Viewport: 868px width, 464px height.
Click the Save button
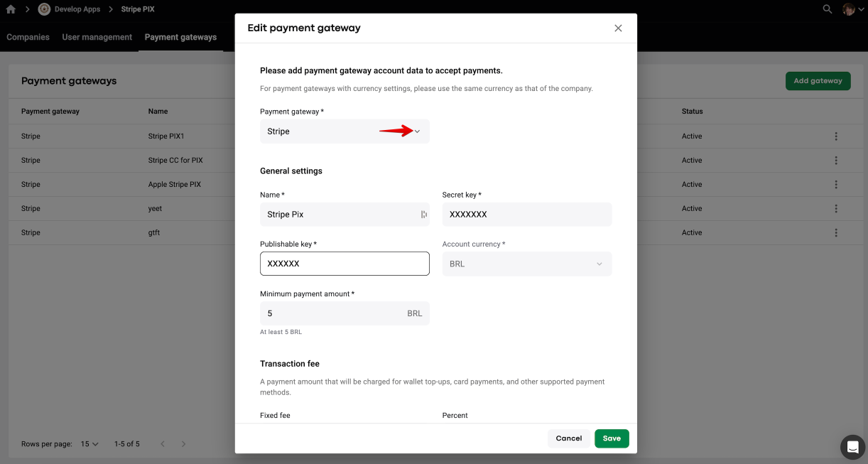coord(612,438)
